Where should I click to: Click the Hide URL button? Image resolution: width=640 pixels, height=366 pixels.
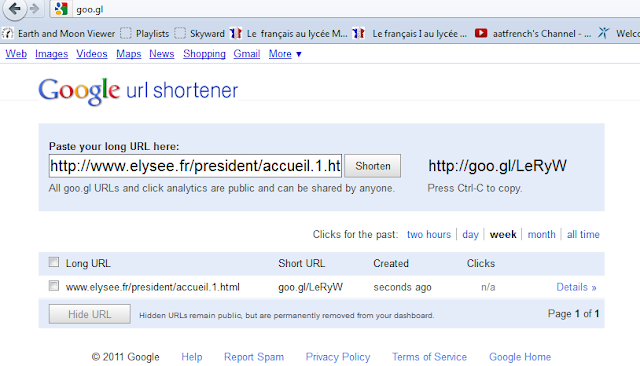tap(90, 314)
